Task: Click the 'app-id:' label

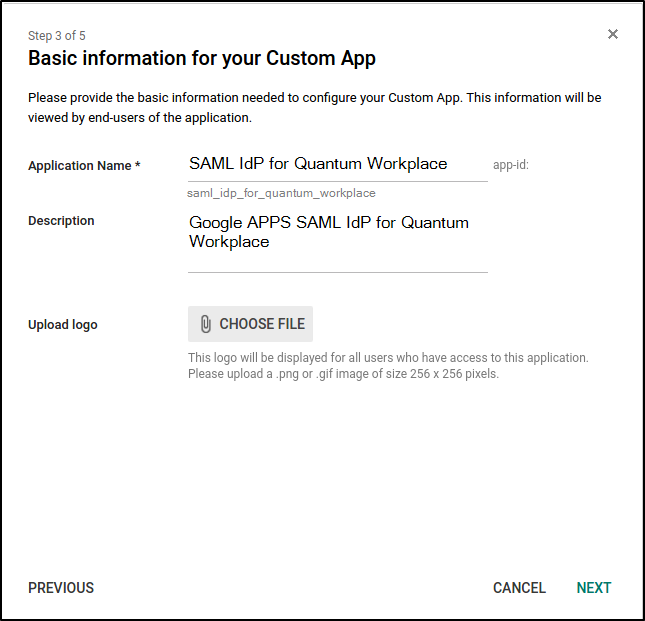Action: pos(510,165)
